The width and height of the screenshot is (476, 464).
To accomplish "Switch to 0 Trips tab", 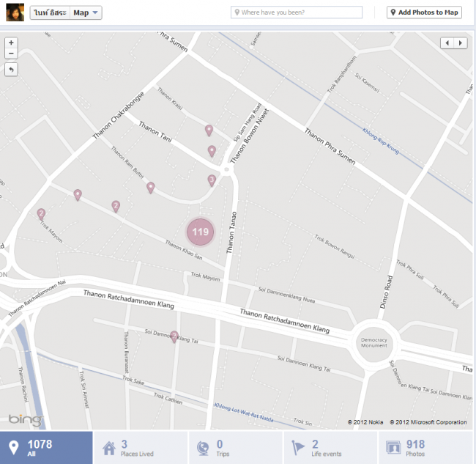I will coord(236,448).
